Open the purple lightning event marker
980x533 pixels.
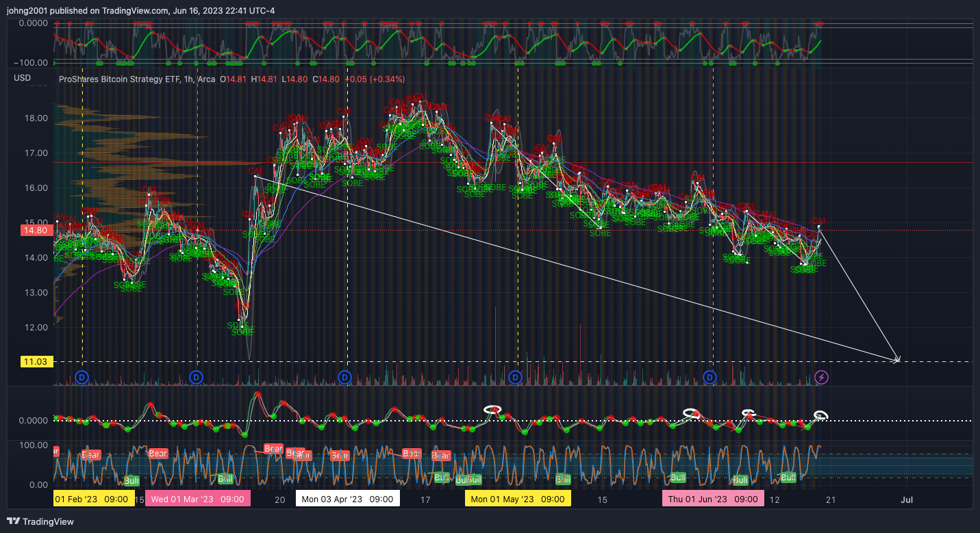point(822,377)
